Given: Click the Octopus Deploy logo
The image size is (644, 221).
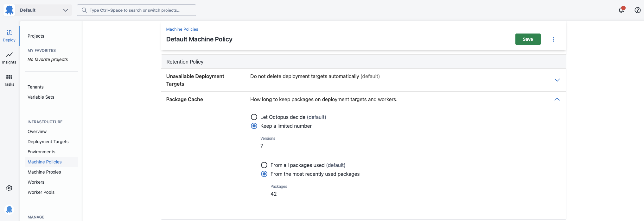Looking at the screenshot, I should point(9,10).
